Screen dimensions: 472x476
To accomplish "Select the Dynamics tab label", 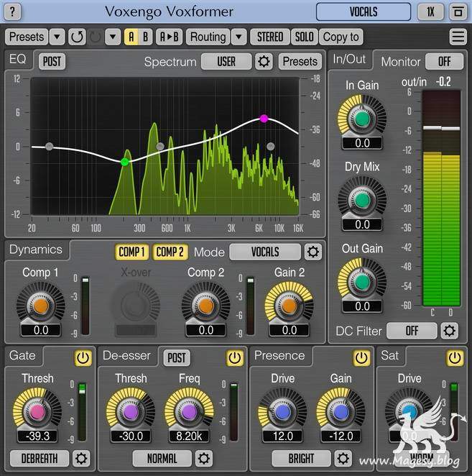I will (36, 250).
